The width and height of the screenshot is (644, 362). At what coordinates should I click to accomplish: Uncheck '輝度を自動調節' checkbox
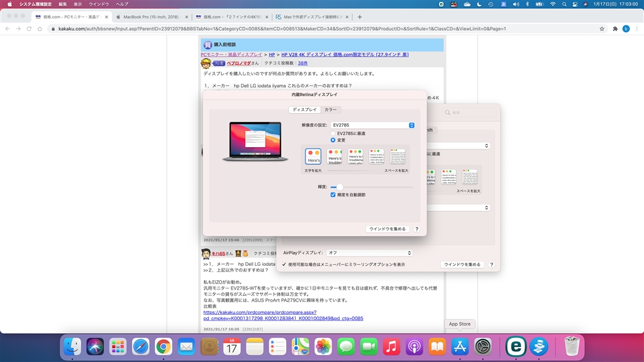pos(333,195)
